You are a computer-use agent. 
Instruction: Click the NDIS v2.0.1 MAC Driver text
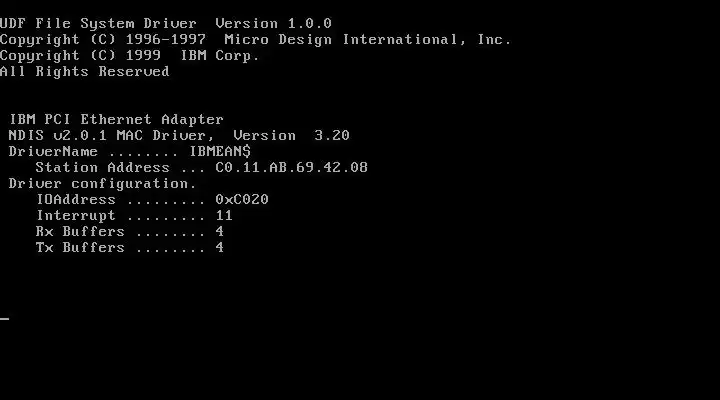point(112,136)
